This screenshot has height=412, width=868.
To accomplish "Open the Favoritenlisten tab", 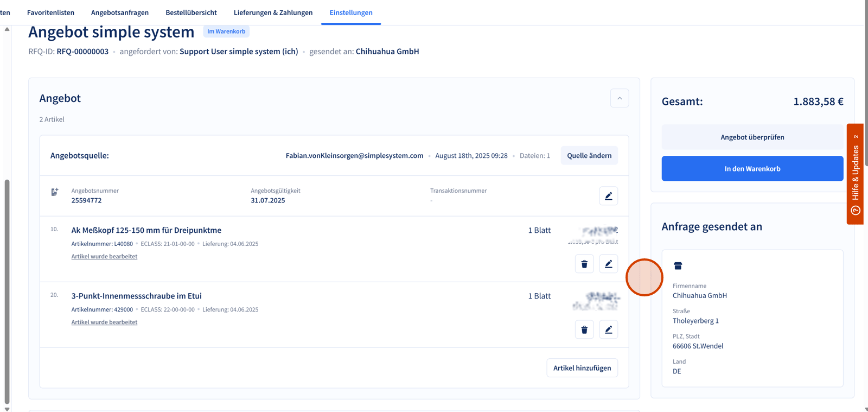I will point(50,12).
